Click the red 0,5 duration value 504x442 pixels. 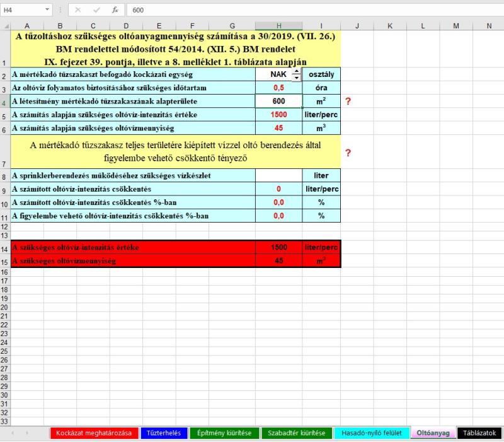click(x=278, y=88)
